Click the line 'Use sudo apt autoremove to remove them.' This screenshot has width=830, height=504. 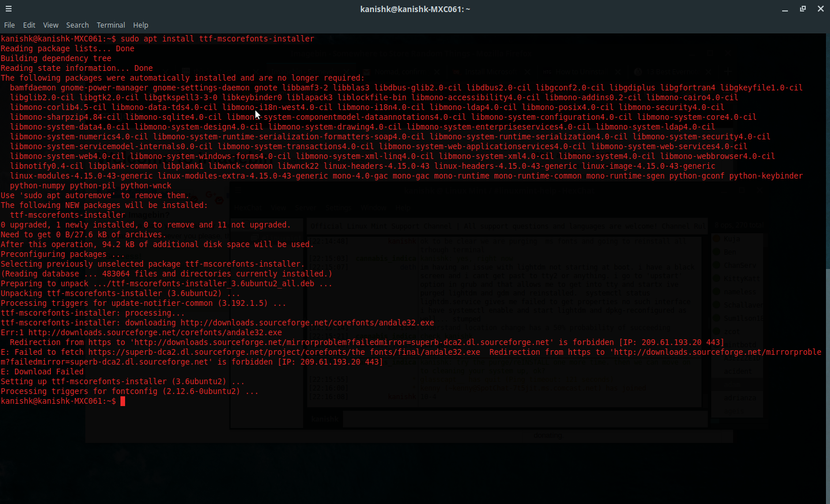[x=95, y=195]
